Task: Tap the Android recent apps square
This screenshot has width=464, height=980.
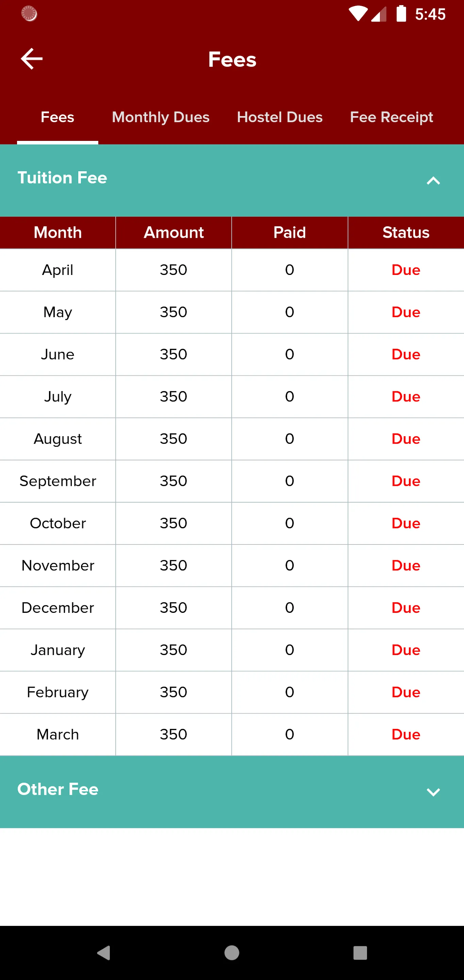Action: tap(360, 953)
